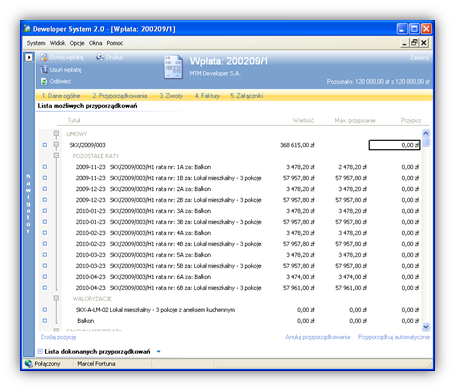The width and height of the screenshot is (455, 391).
Task: Expand Lista dokonanych przyporządkowań section toggle
Action: tap(40, 352)
